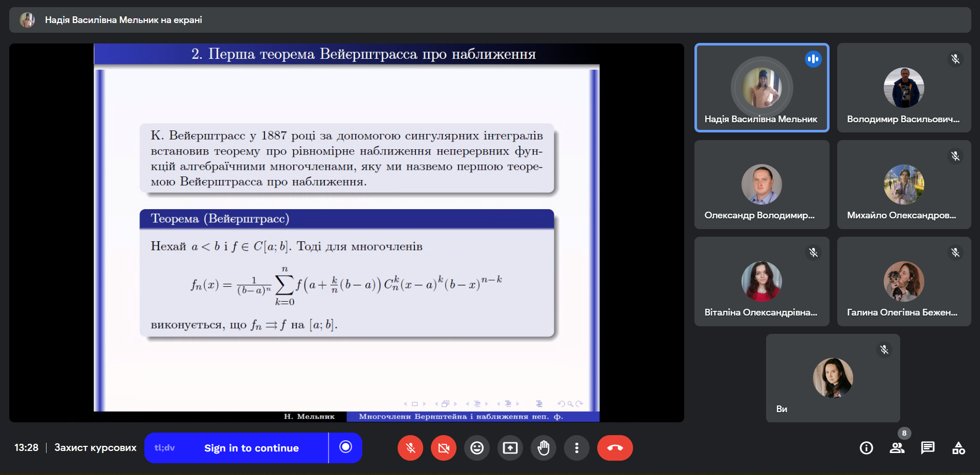Unmute the microphone in the control bar
Image resolution: width=980 pixels, height=475 pixels.
pyautogui.click(x=410, y=448)
